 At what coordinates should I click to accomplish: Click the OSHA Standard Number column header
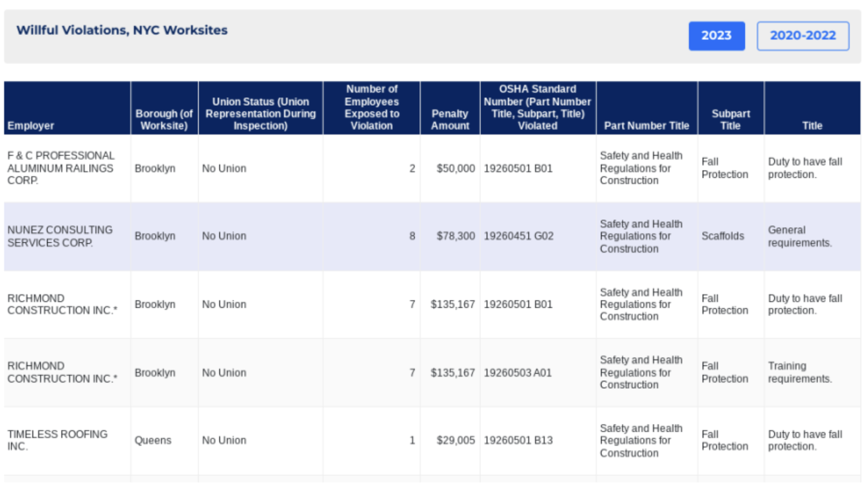point(537,108)
